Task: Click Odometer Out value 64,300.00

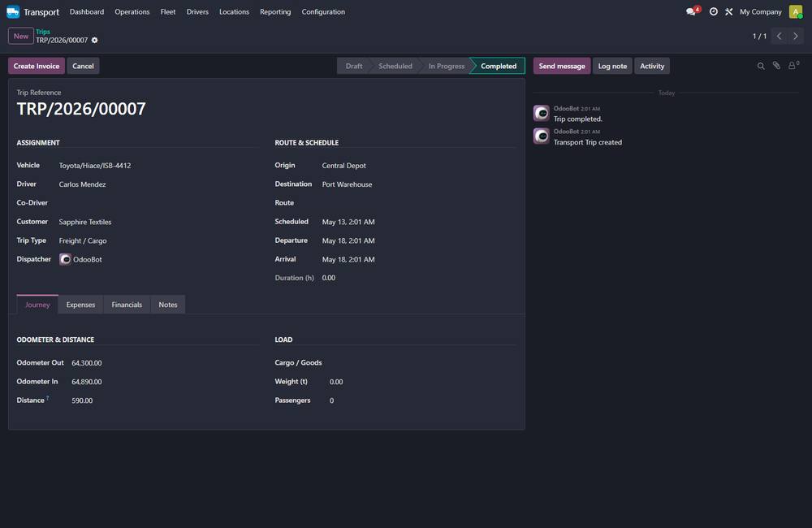Action: tap(87, 363)
